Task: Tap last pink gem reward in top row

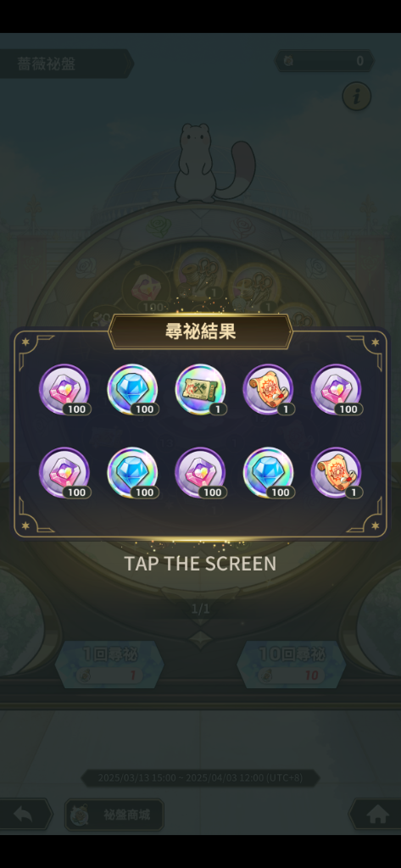Action: click(x=337, y=389)
